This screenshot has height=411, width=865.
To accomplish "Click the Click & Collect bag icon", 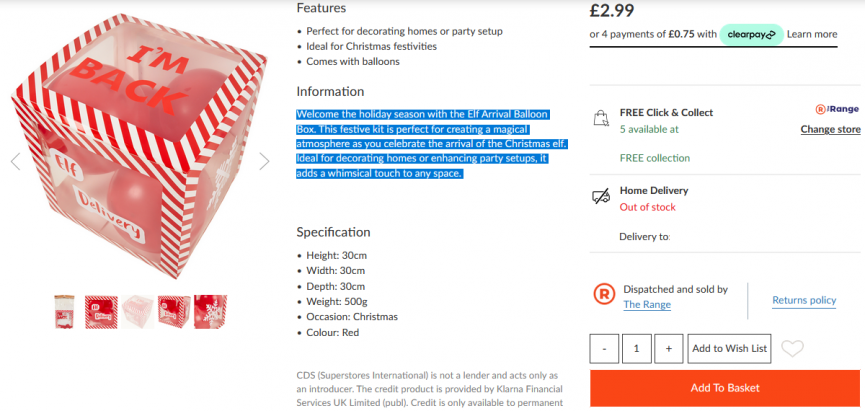I will 601,118.
